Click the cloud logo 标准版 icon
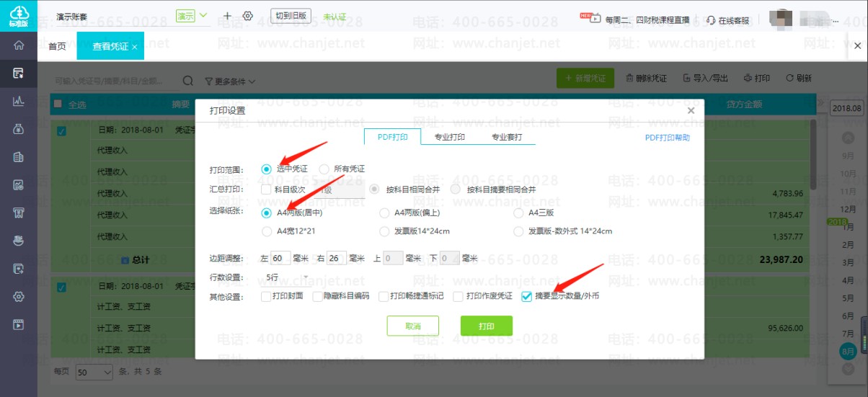868x397 pixels. click(x=19, y=16)
